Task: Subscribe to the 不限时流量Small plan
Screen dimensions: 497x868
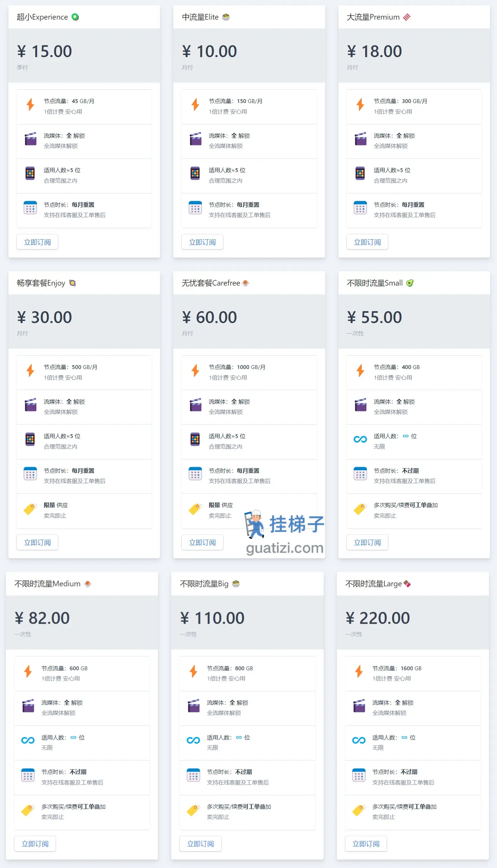Action: [367, 542]
